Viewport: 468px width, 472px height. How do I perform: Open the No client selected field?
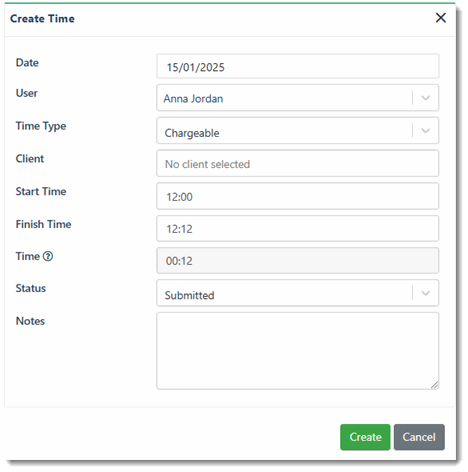point(298,163)
